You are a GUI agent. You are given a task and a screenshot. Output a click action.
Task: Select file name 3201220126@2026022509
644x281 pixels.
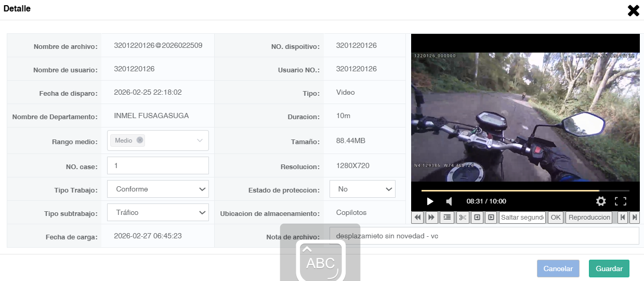point(158,45)
